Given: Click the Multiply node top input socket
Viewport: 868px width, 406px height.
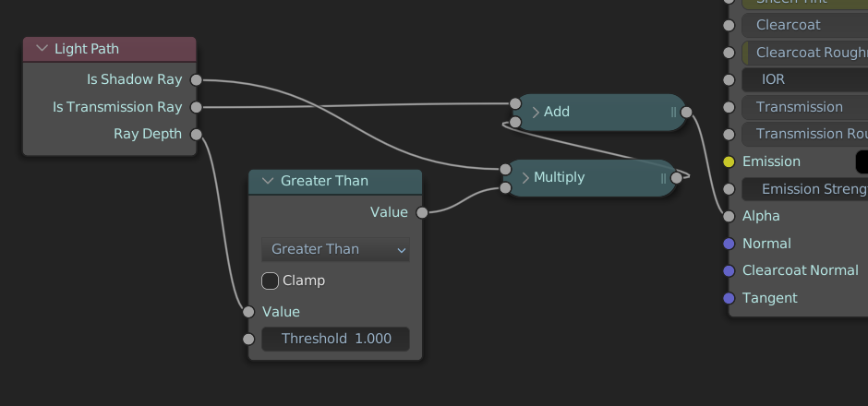Looking at the screenshot, I should [x=505, y=169].
